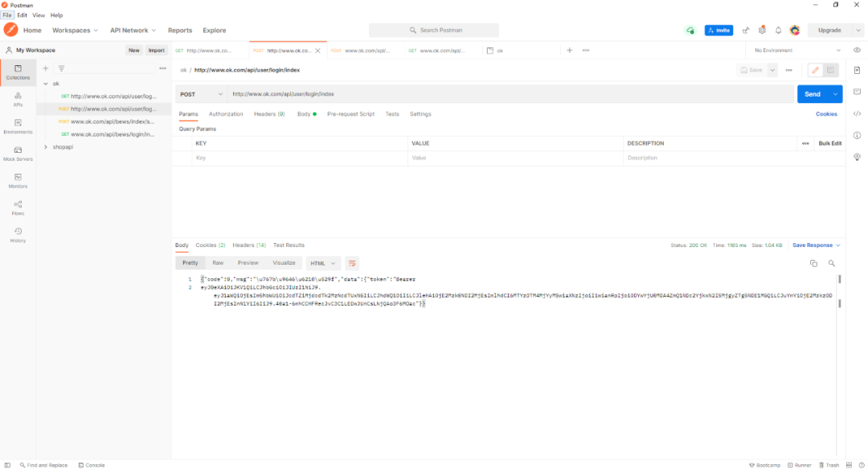Open the APIs sidebar panel
Image resolution: width=868 pixels, height=469 pixels.
[x=18, y=100]
